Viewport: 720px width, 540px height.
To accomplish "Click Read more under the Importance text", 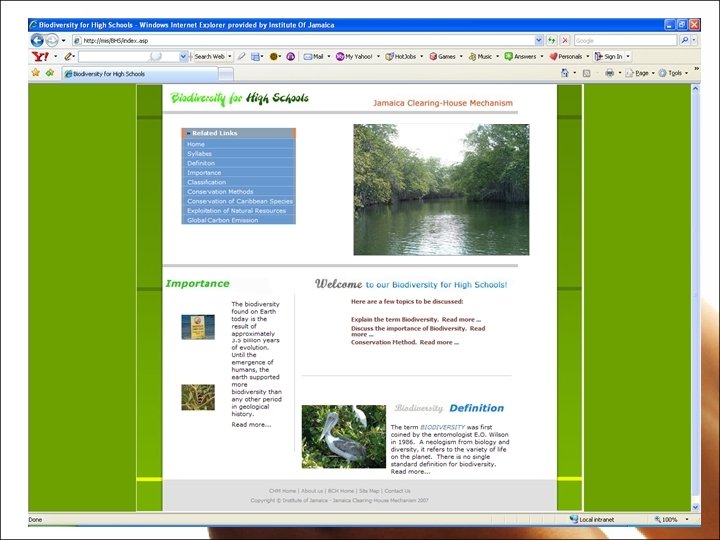I will (x=251, y=425).
